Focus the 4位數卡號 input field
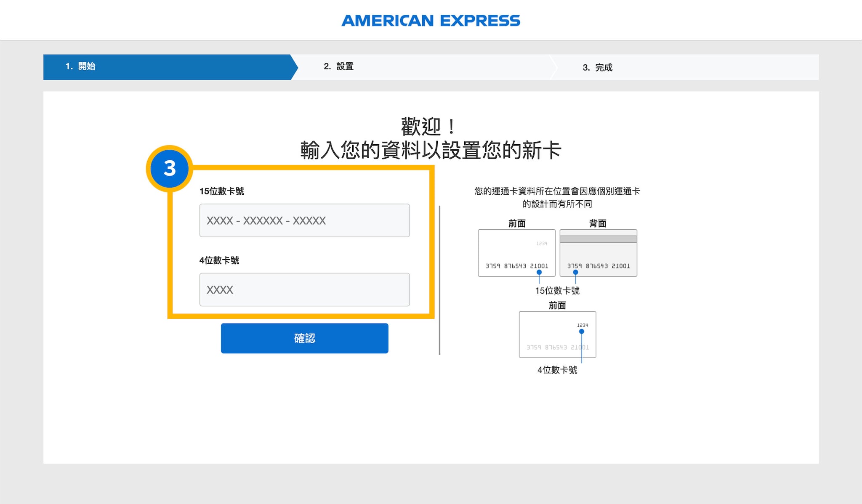 pos(304,289)
